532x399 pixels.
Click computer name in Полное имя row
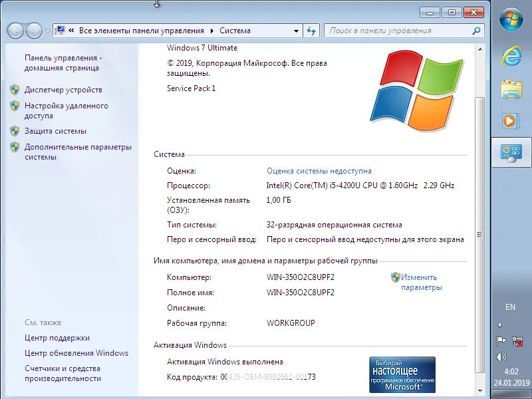(301, 293)
